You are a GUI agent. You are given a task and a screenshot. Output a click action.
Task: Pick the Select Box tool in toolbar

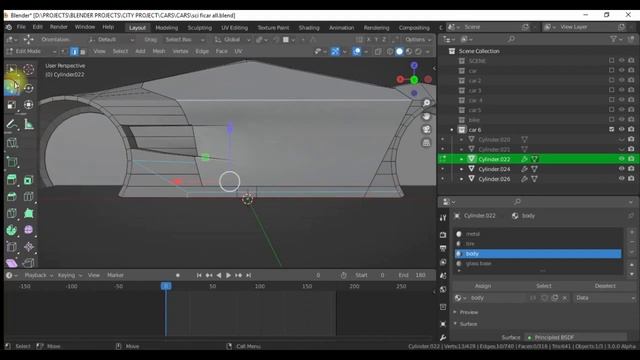point(11,70)
